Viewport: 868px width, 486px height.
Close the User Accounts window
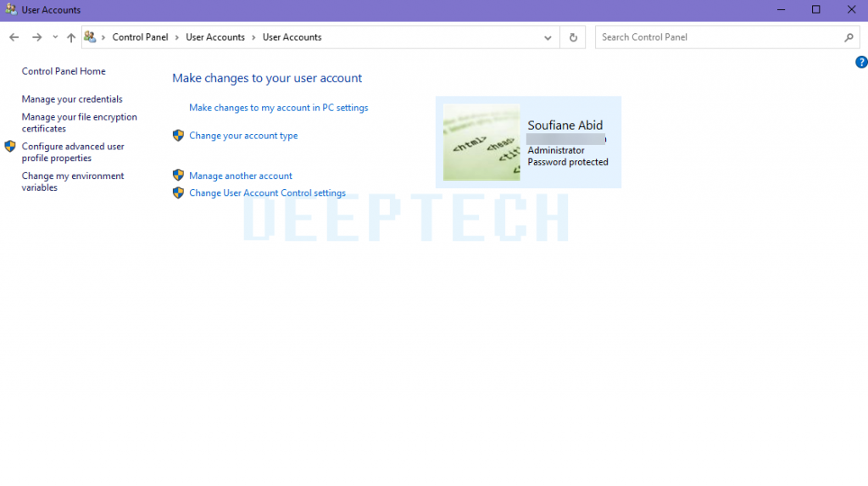click(x=851, y=9)
